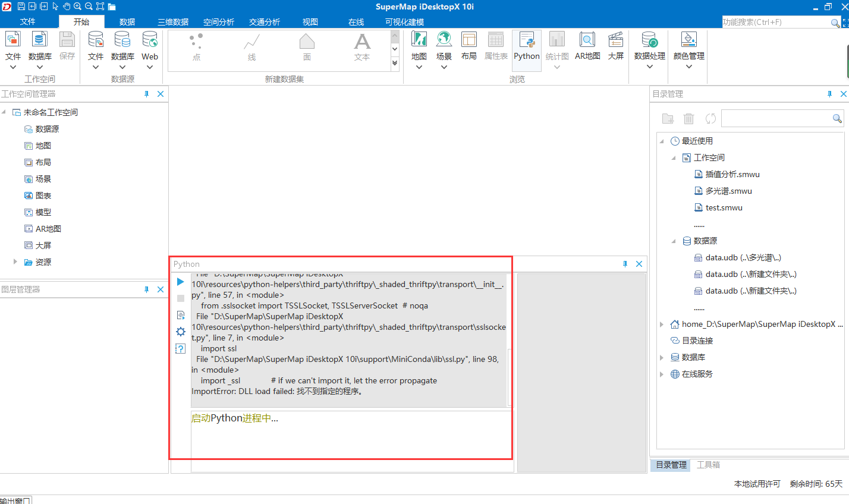Image resolution: width=849 pixels, height=504 pixels.
Task: Click the save icon in the quick access toolbar
Action: pyautogui.click(x=21, y=7)
